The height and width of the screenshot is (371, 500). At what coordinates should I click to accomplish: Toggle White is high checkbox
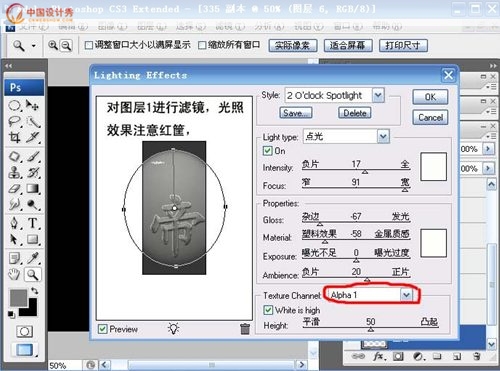pos(268,310)
